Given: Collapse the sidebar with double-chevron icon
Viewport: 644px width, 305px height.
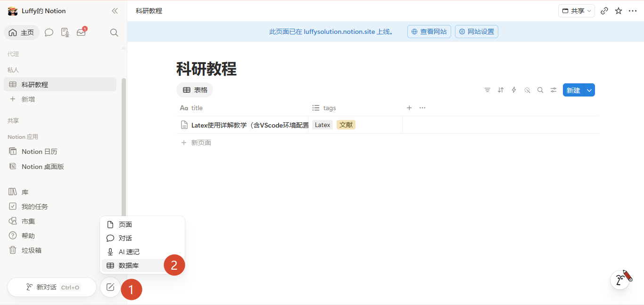Looking at the screenshot, I should 115,11.
